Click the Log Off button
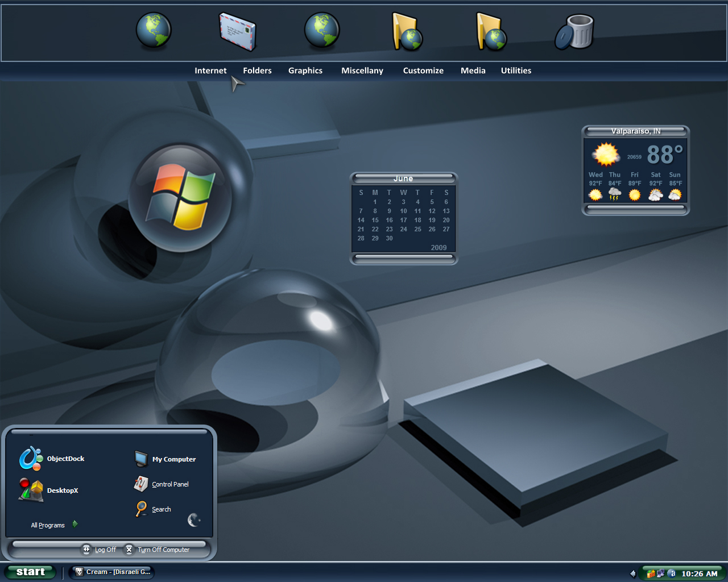 coord(99,550)
